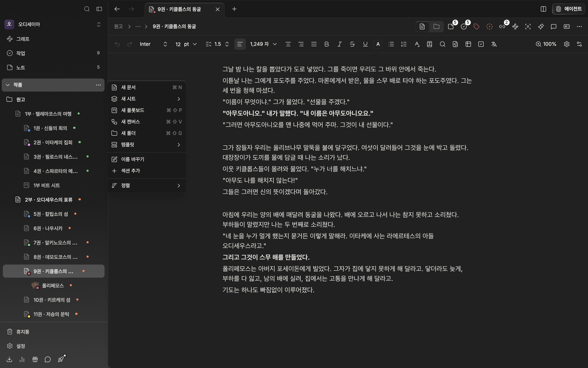The image size is (588, 368).
Task: Choose 새 플롯보드 from the menu
Action: (147, 110)
